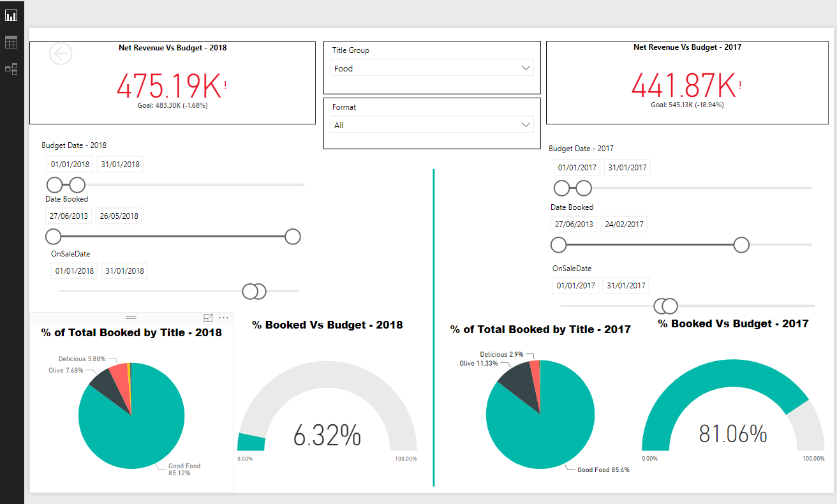Click the 6.32% gauge value
Viewport: 837px width, 504px height.
tap(327, 435)
